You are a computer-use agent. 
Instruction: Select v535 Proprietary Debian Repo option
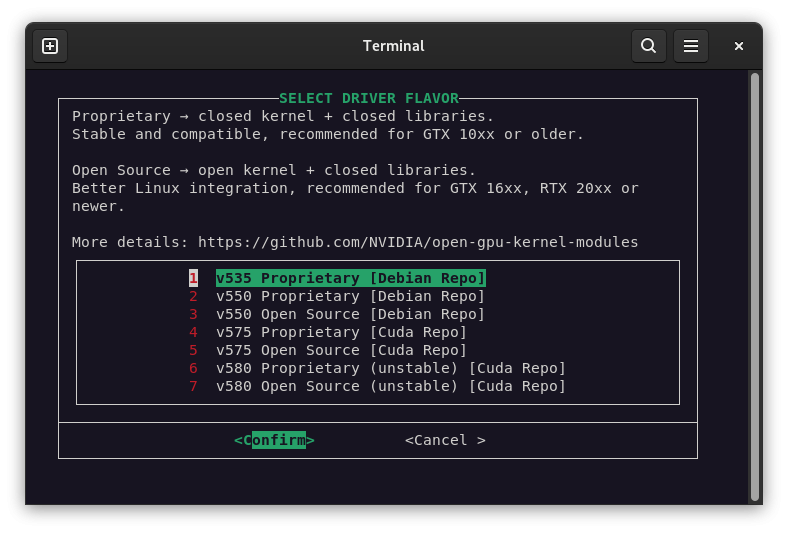350,278
